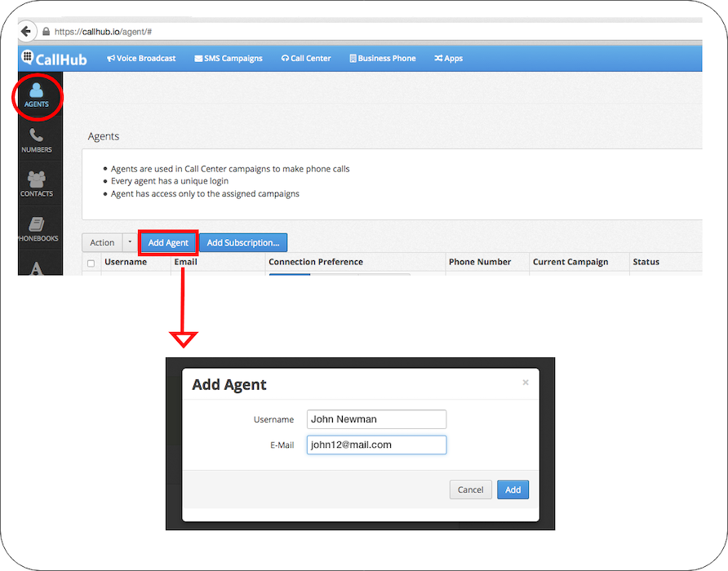Screen dimensions: 728x571
Task: Open Apps menu
Action: click(449, 59)
